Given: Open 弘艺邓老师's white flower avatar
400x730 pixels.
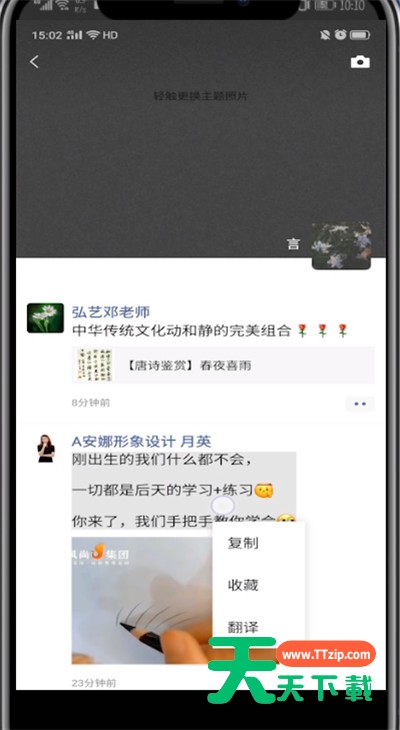Looking at the screenshot, I should (x=45, y=318).
